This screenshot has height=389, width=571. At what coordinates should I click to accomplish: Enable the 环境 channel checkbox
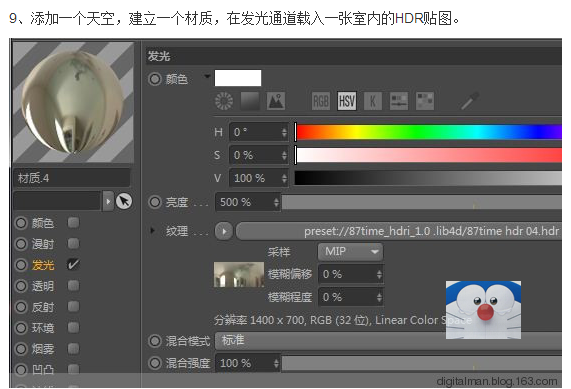[74, 327]
